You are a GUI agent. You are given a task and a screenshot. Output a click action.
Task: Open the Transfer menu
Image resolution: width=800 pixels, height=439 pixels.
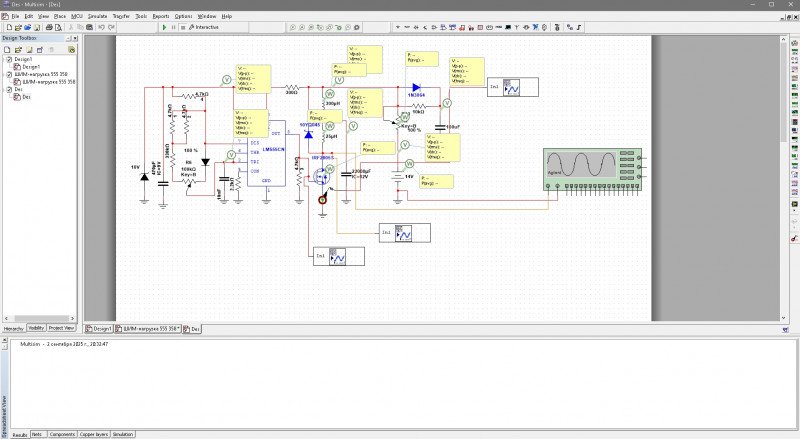pyautogui.click(x=121, y=17)
